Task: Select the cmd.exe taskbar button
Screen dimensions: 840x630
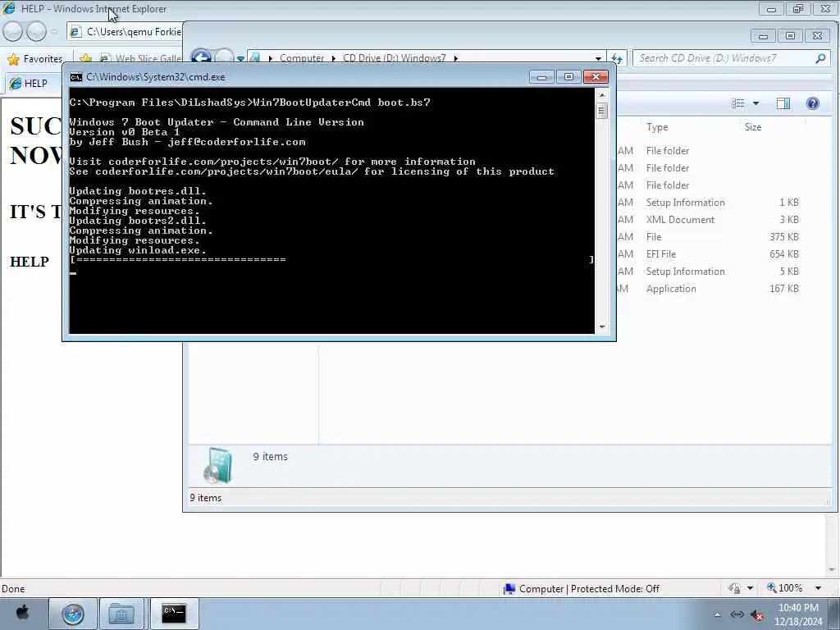Action: (x=174, y=614)
